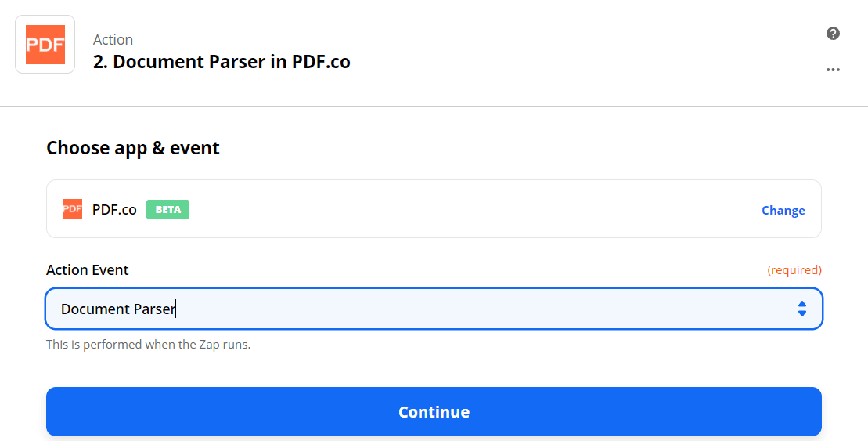The image size is (868, 441).
Task: Click the blank area below the Continue button
Action: coord(434,439)
